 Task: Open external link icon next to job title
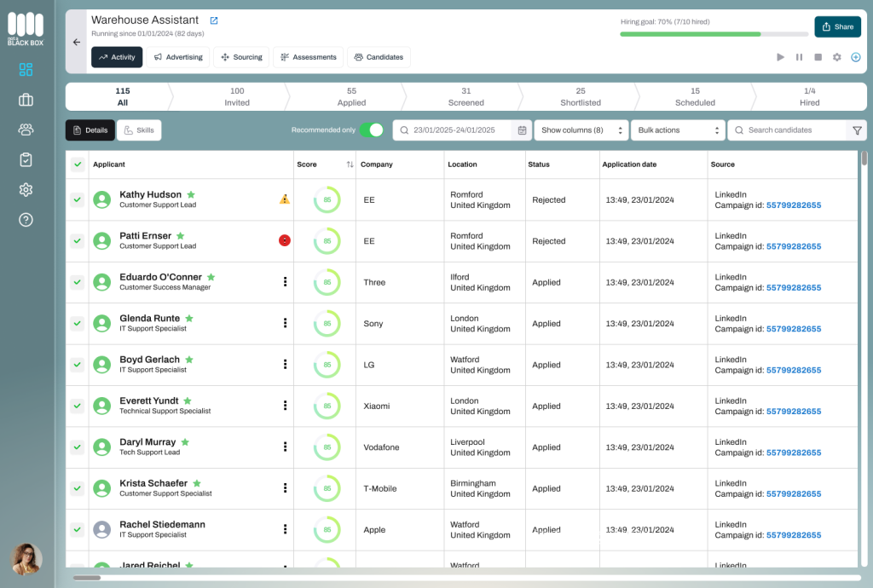(214, 20)
